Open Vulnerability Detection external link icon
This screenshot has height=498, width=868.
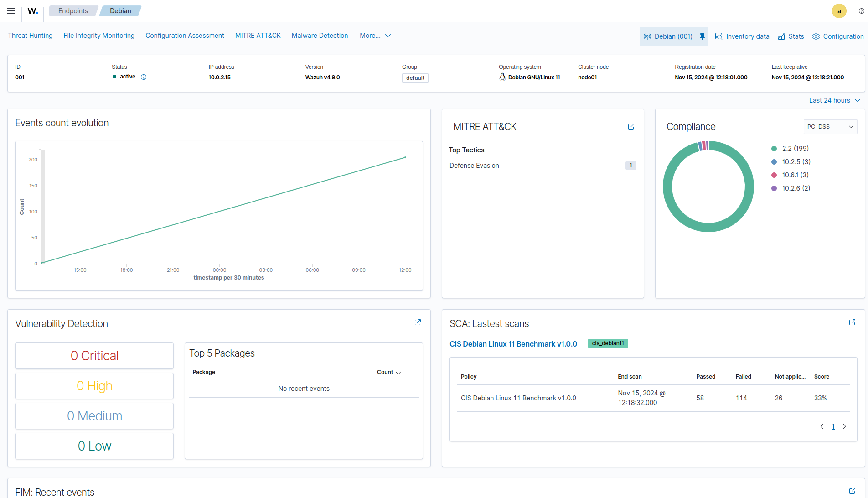[418, 322]
